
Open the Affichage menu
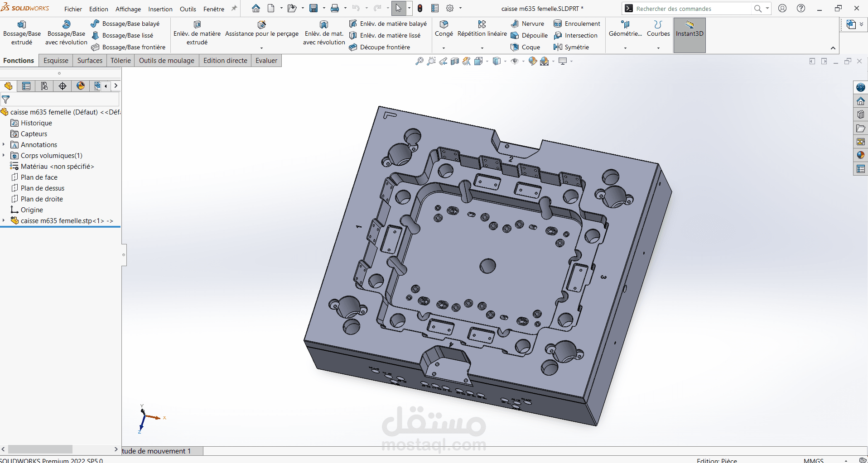(x=128, y=9)
